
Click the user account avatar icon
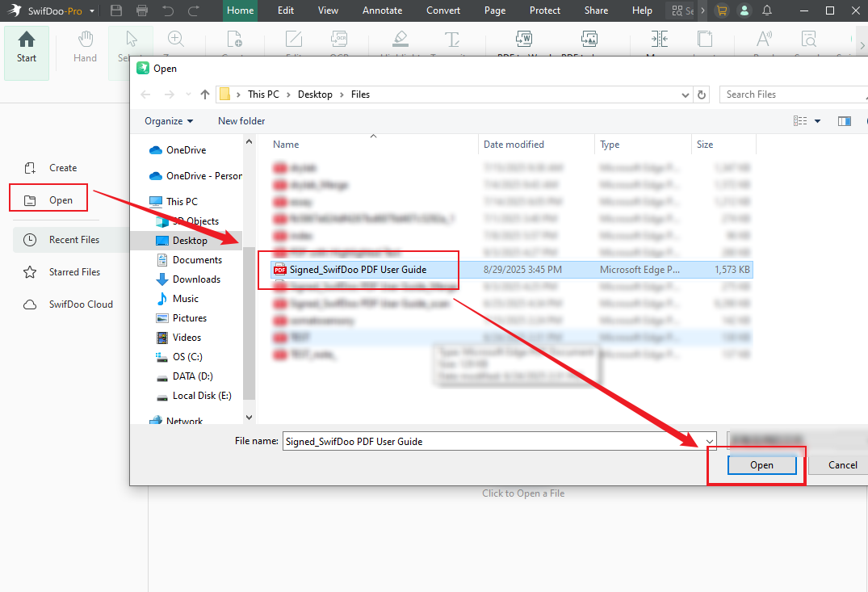click(x=744, y=10)
